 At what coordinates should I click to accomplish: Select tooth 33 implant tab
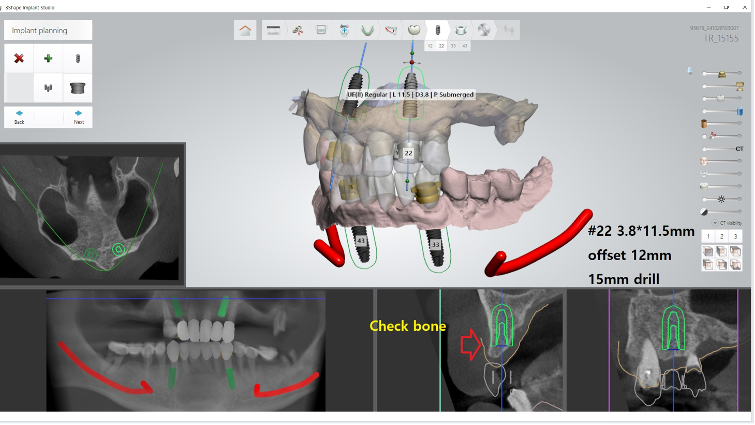point(453,46)
